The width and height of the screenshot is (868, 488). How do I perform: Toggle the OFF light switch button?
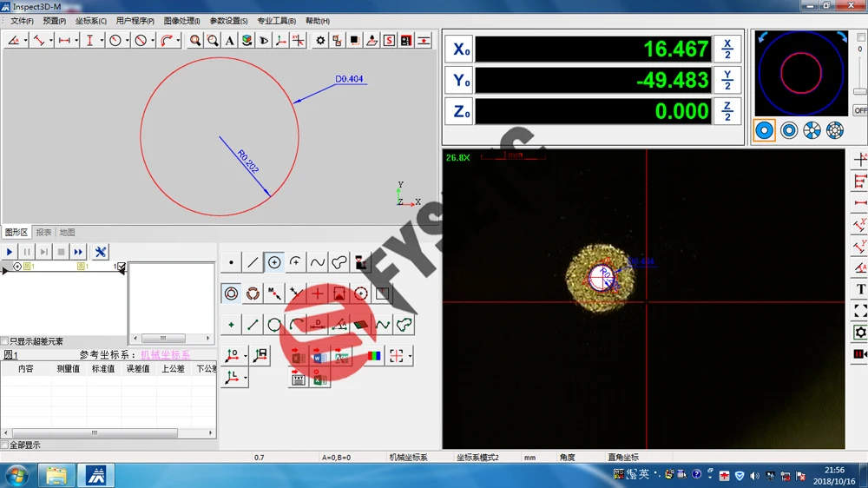pyautogui.click(x=860, y=110)
